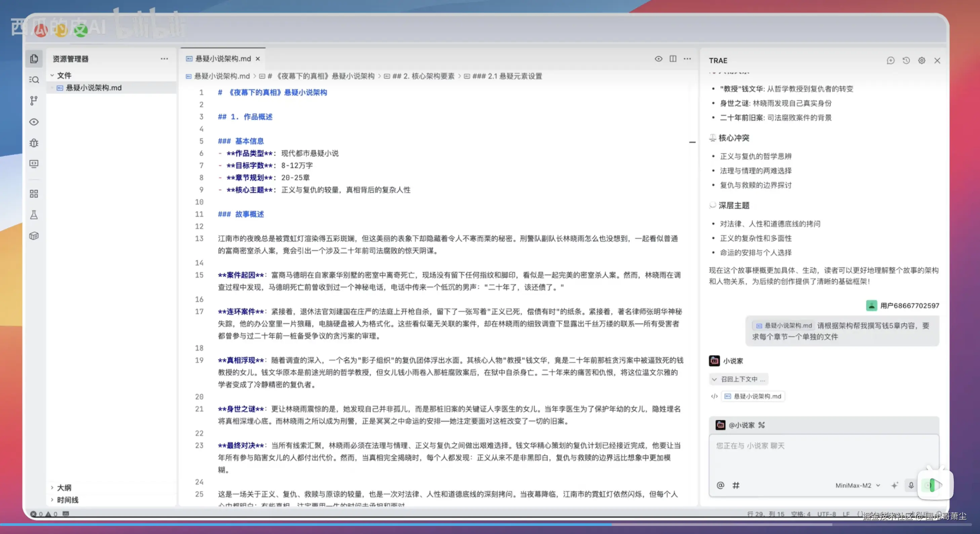Image resolution: width=980 pixels, height=534 pixels.
Task: Click status bar 行 29, 列 15
Action: click(766, 514)
